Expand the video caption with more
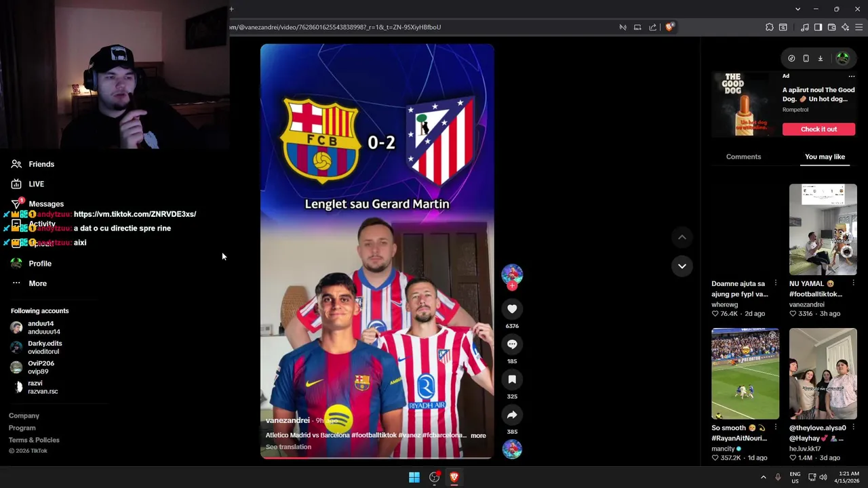The height and width of the screenshot is (488, 868). point(478,436)
